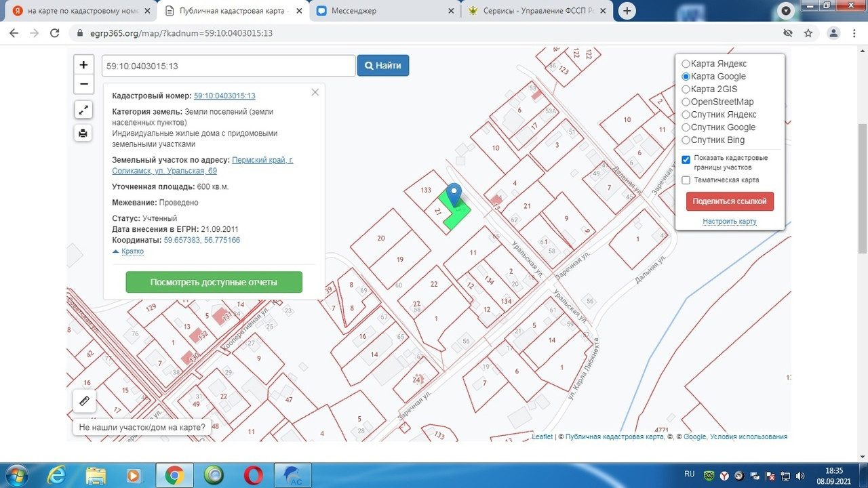
Task: Open Opera browser from the taskbar
Action: pos(254,475)
